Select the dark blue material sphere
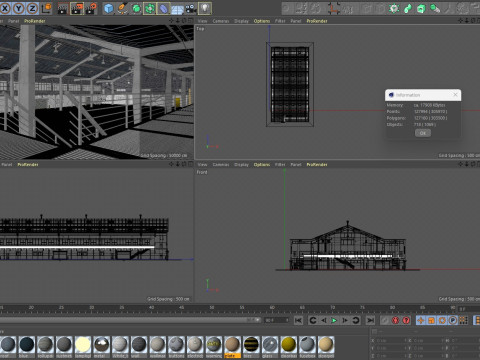This screenshot has width=480, height=360. click(27, 347)
